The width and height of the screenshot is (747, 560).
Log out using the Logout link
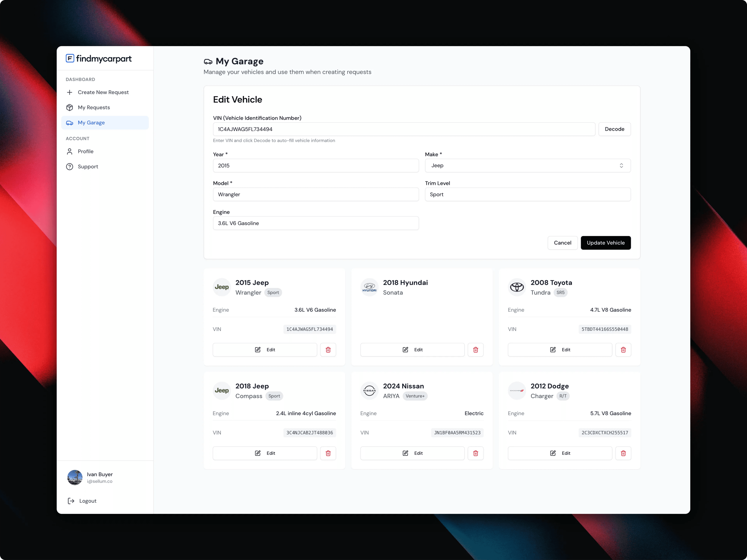(88, 500)
